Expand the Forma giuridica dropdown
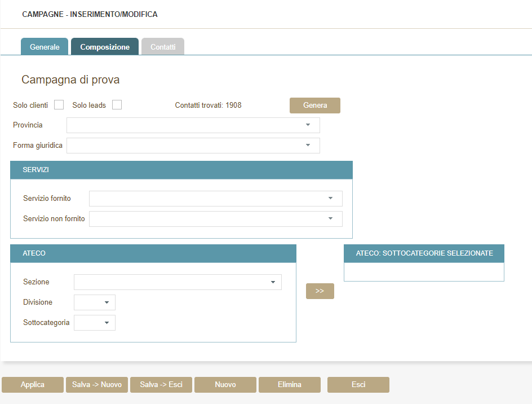 (x=193, y=146)
